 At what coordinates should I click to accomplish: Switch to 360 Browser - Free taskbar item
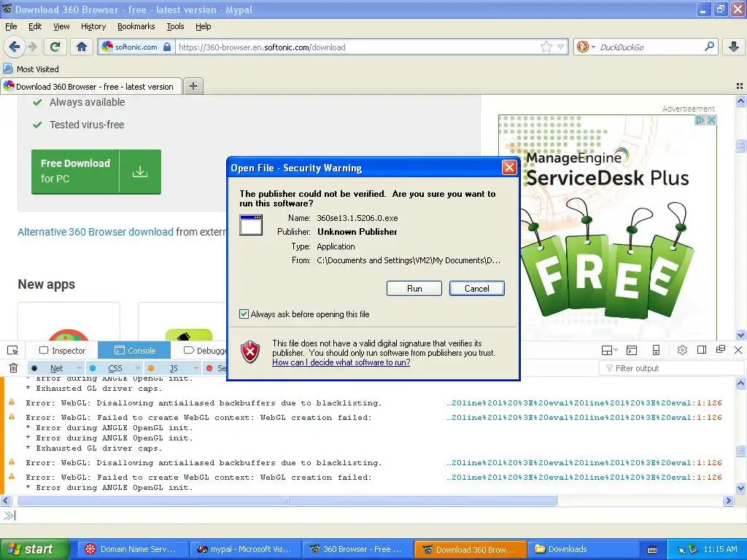[x=357, y=549]
